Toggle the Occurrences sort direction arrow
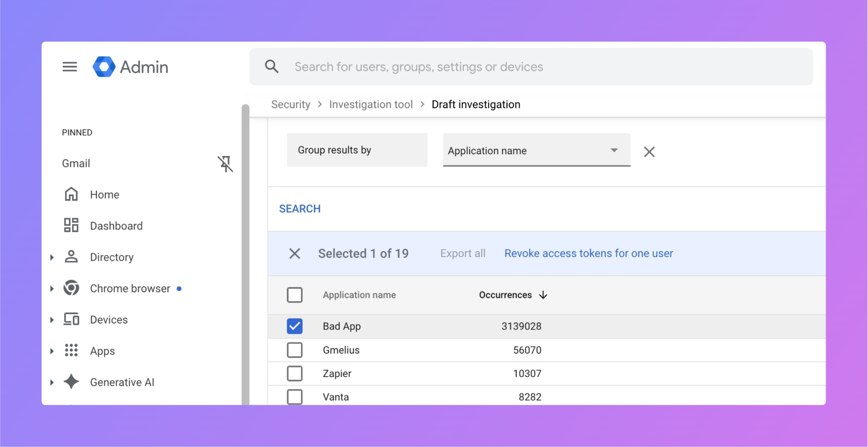This screenshot has height=447, width=868. tap(543, 295)
